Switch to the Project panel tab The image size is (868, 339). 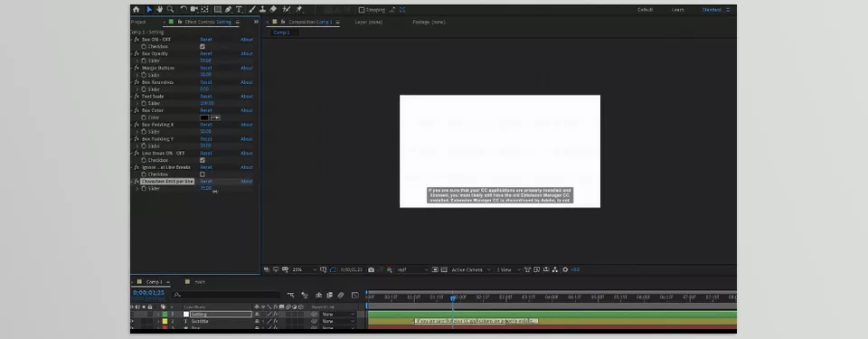138,22
